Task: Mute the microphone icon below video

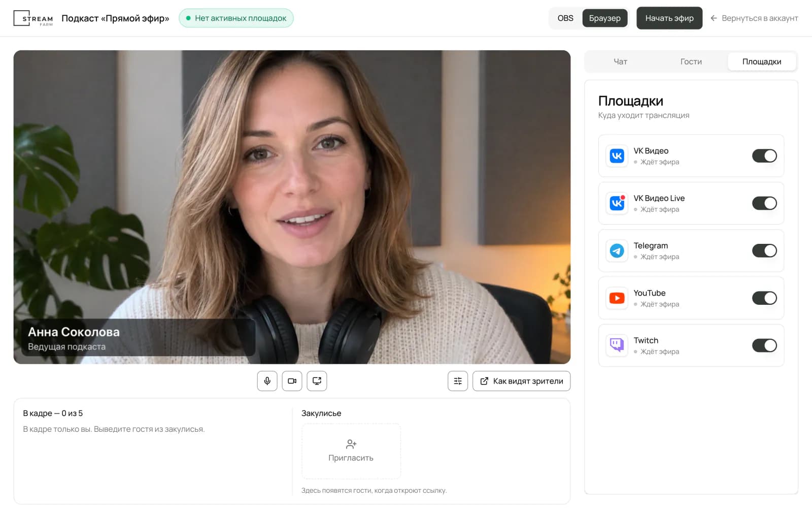Action: [x=267, y=381]
